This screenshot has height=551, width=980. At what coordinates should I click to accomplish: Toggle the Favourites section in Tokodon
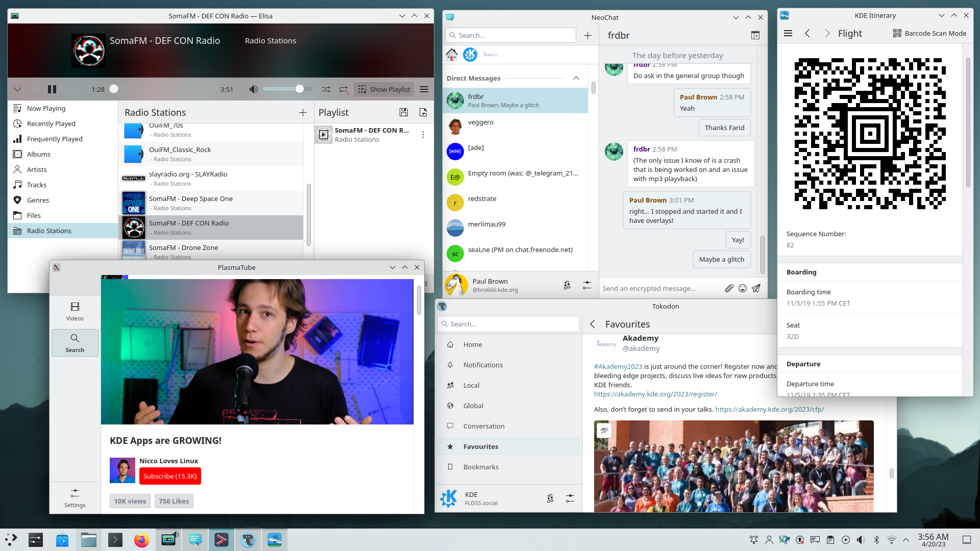(x=481, y=446)
